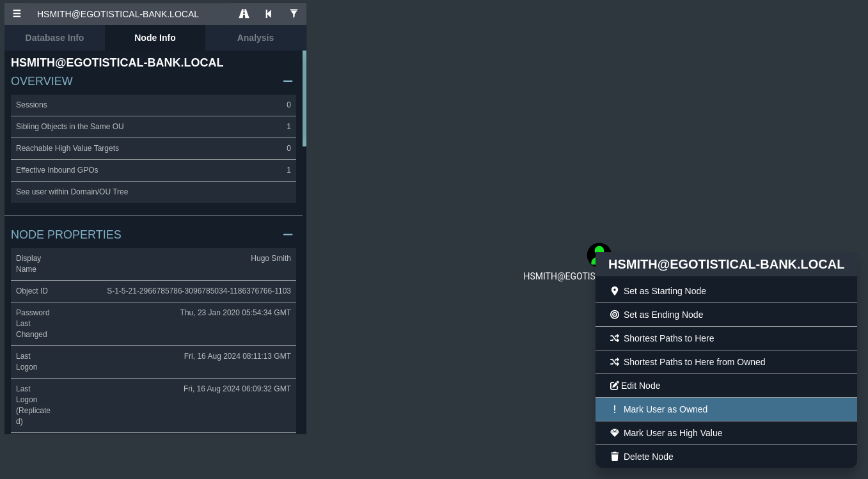Choose Delete Node from context menu

coord(726,457)
